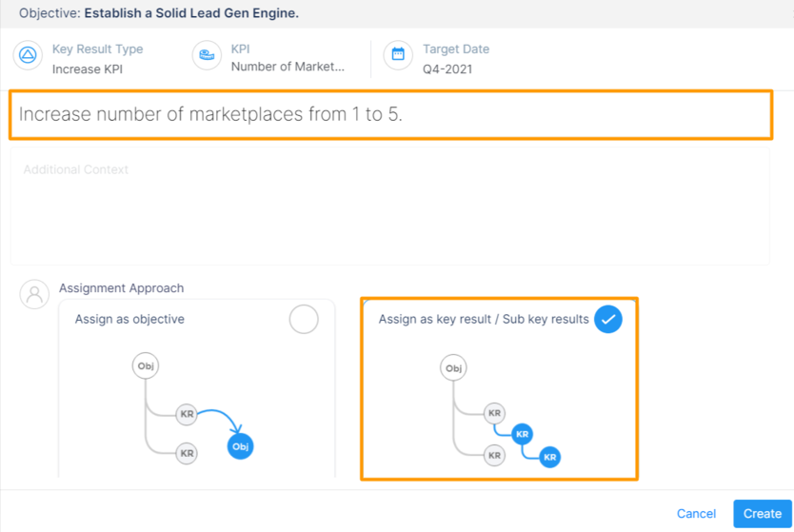Open the Q4-2021 target date picker
Image resolution: width=794 pixels, height=532 pixels.
[x=447, y=69]
